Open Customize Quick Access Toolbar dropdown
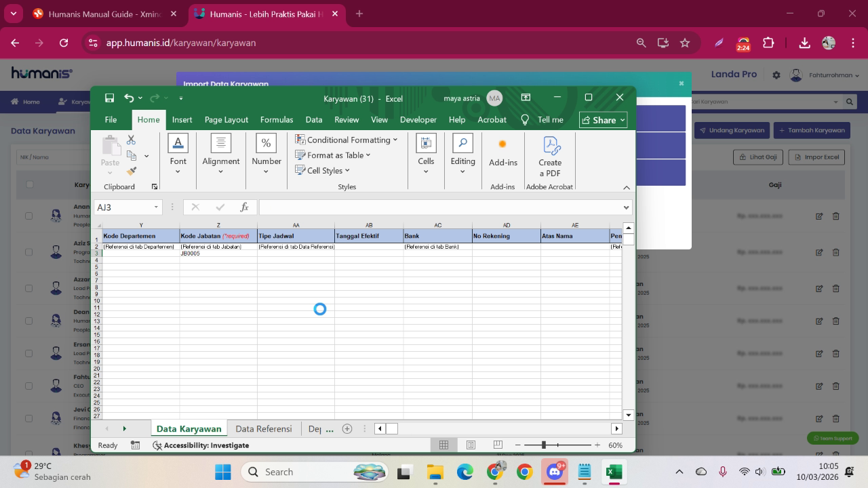 181,98
